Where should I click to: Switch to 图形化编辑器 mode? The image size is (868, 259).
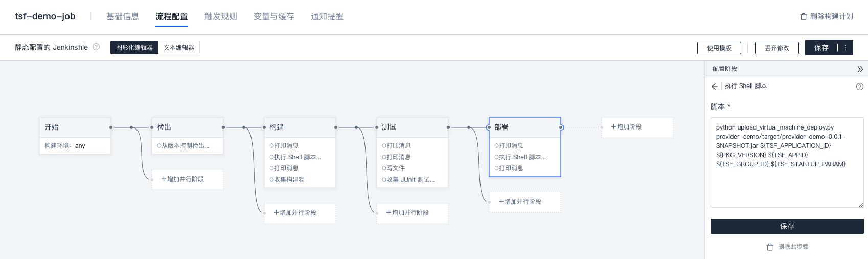click(x=134, y=48)
